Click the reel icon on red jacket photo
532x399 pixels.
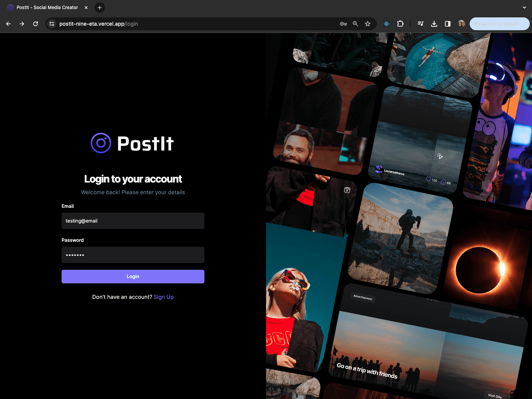[x=347, y=190]
